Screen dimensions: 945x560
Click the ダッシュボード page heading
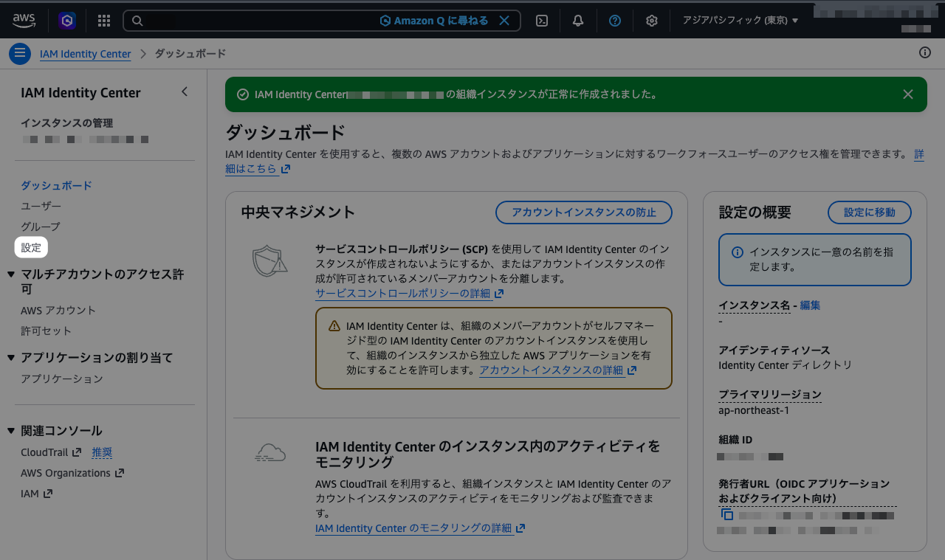point(285,133)
